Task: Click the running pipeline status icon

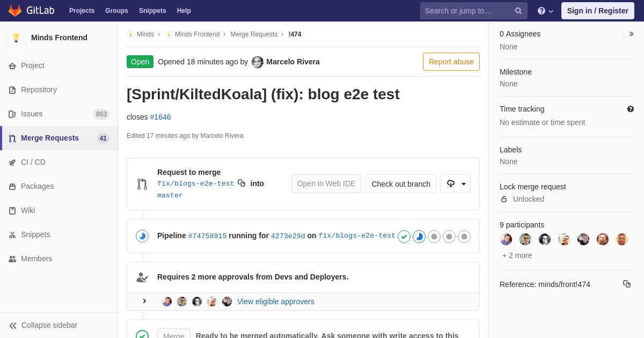Action: [x=142, y=236]
